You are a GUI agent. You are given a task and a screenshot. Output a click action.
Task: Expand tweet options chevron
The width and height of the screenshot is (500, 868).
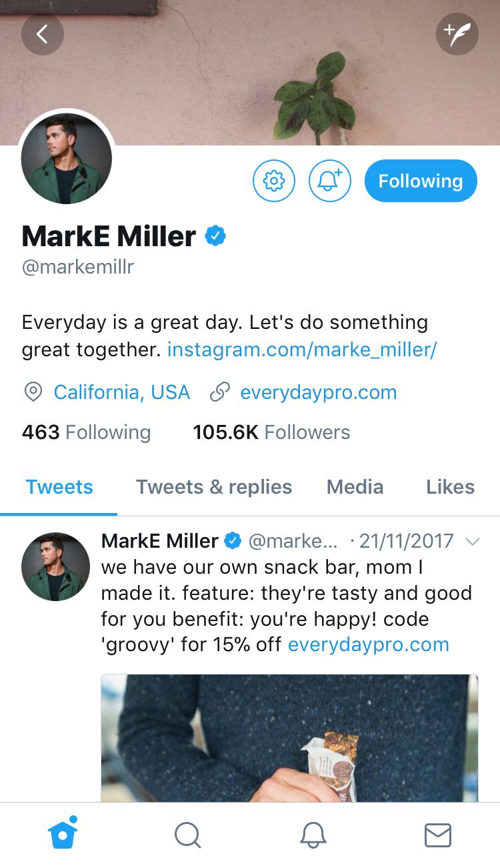(x=472, y=542)
